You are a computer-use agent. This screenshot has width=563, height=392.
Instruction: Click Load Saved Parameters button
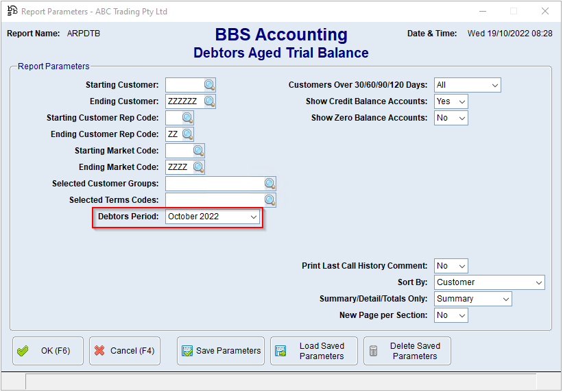tap(314, 351)
